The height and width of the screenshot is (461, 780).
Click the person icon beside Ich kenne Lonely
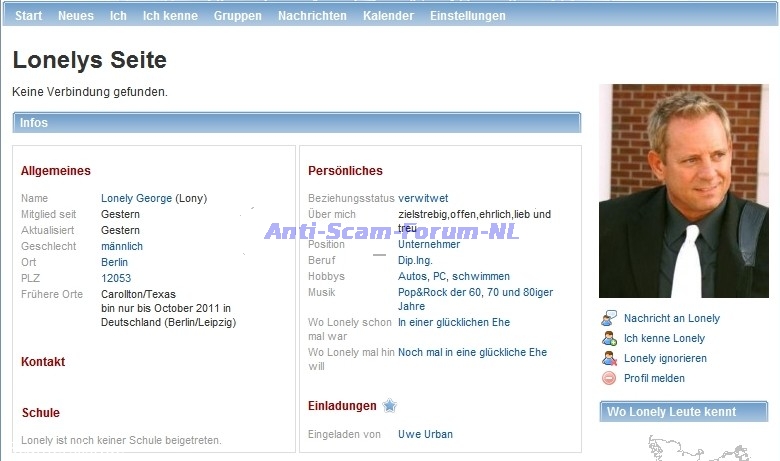[x=608, y=339]
